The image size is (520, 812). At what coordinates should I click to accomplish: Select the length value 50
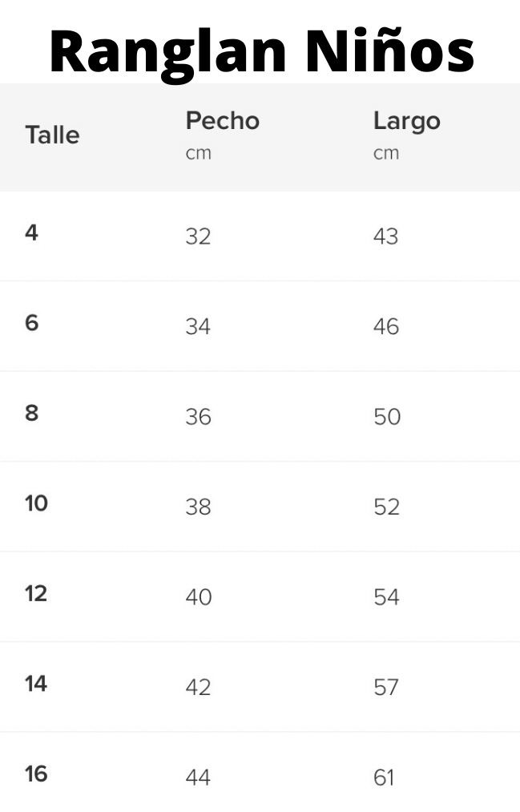[387, 417]
